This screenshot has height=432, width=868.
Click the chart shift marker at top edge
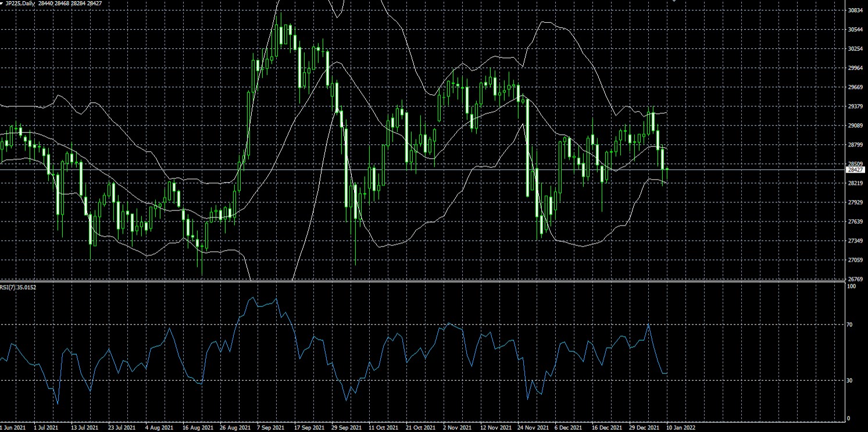coord(674,1)
